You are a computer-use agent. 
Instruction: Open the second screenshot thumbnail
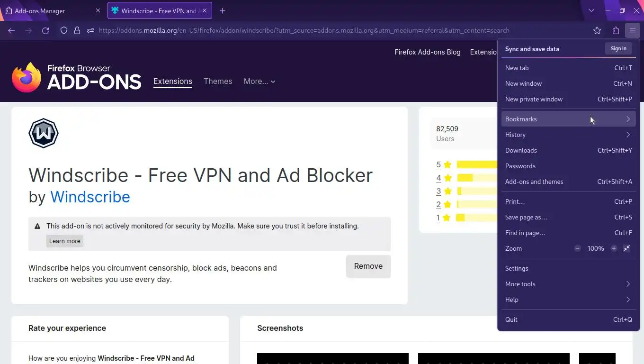point(494,358)
